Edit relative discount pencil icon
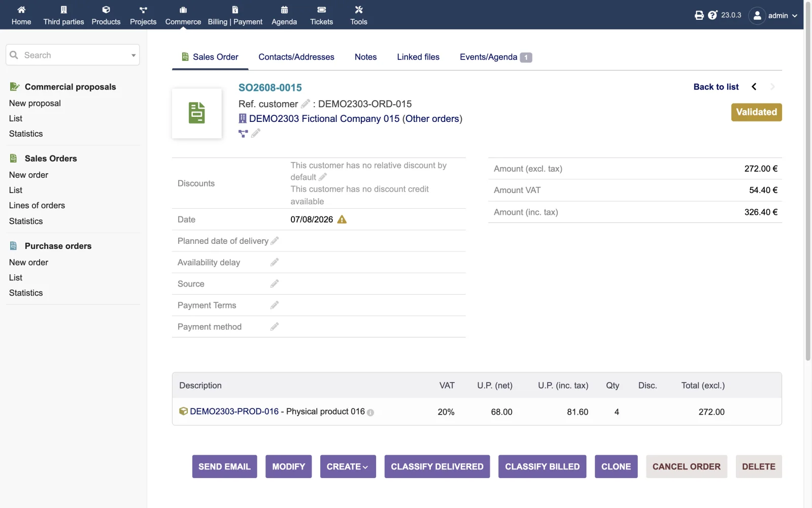The image size is (812, 508). 323,177
